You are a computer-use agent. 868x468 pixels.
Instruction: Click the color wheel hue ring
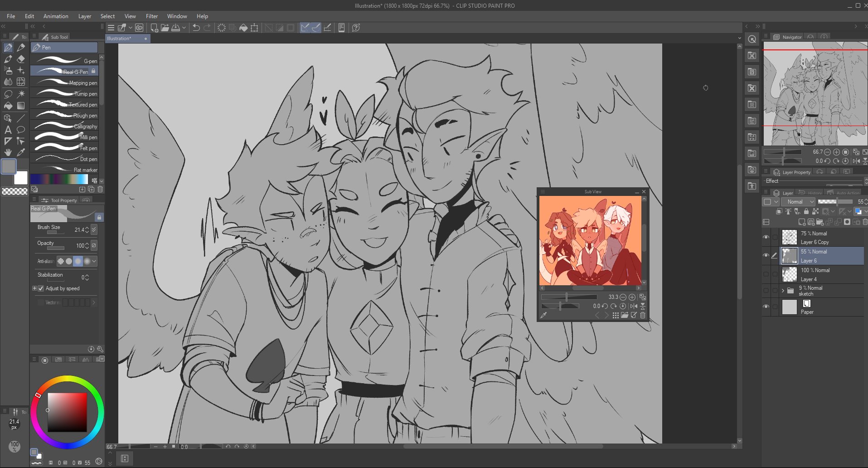[67, 380]
